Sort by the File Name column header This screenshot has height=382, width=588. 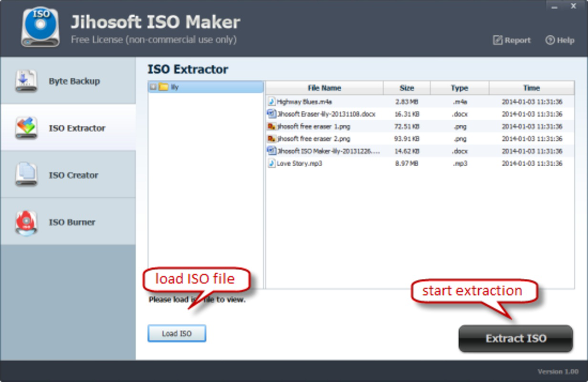point(325,88)
